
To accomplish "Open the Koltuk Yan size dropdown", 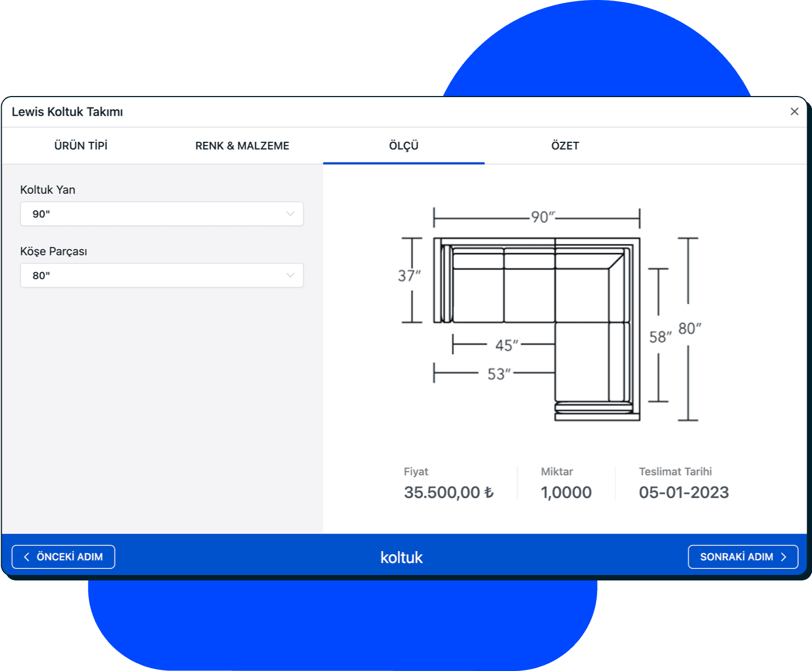I will coord(161,214).
